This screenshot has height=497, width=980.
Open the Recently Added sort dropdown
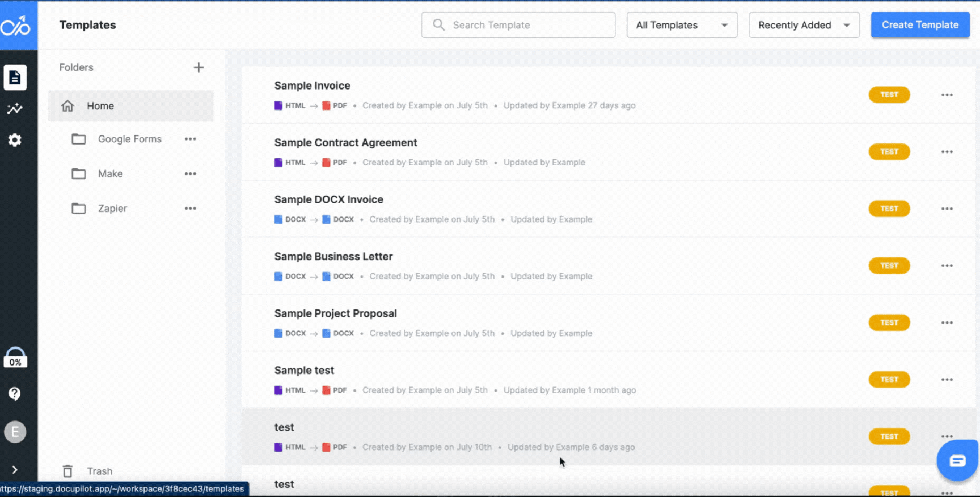[804, 25]
